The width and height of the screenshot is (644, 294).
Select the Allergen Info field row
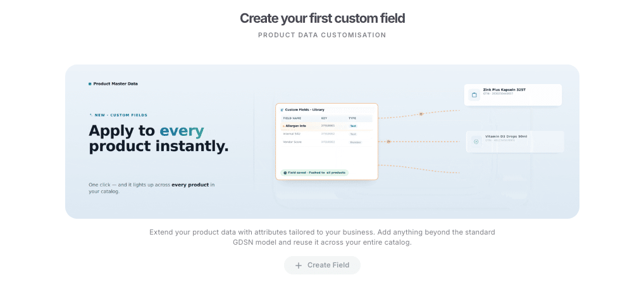[326, 126]
